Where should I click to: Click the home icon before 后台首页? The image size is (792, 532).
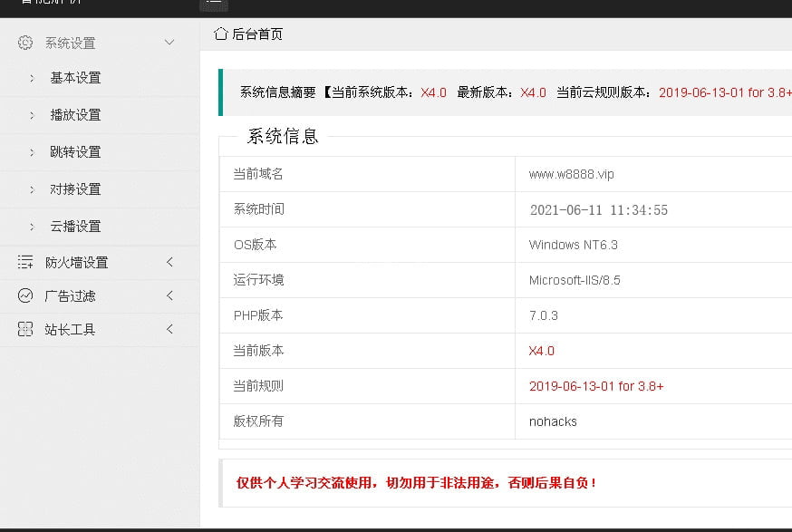pos(220,34)
